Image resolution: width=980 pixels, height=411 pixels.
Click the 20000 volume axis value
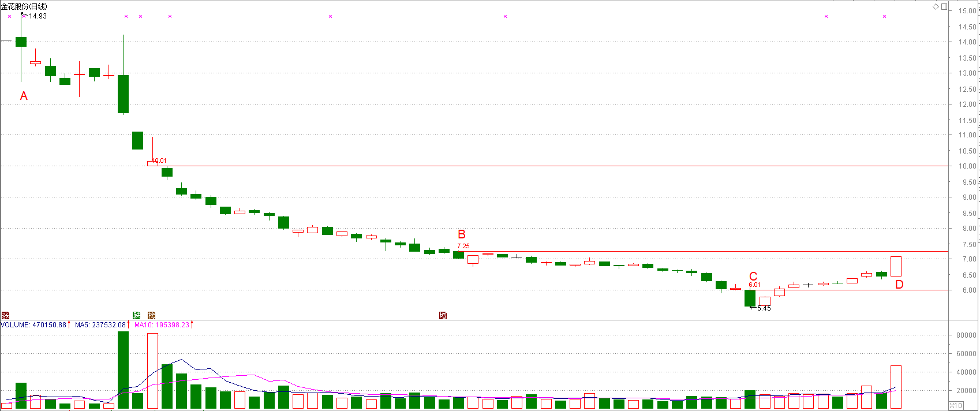pyautogui.click(x=967, y=391)
